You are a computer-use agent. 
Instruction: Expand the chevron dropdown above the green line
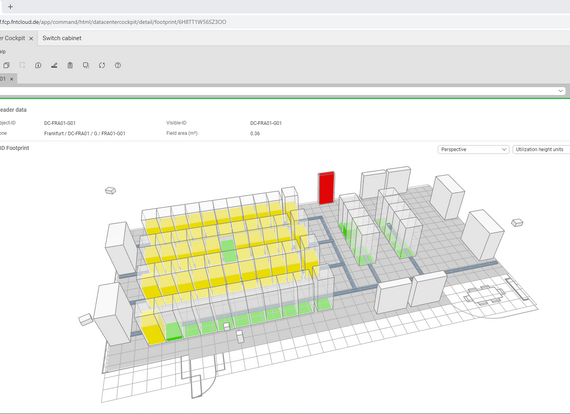[561, 91]
